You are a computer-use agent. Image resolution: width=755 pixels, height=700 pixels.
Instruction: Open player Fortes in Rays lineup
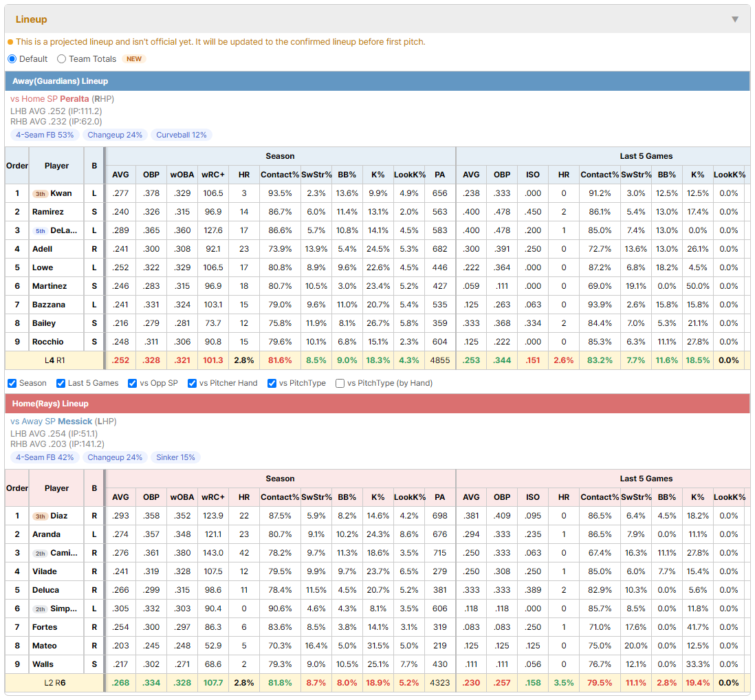point(45,627)
